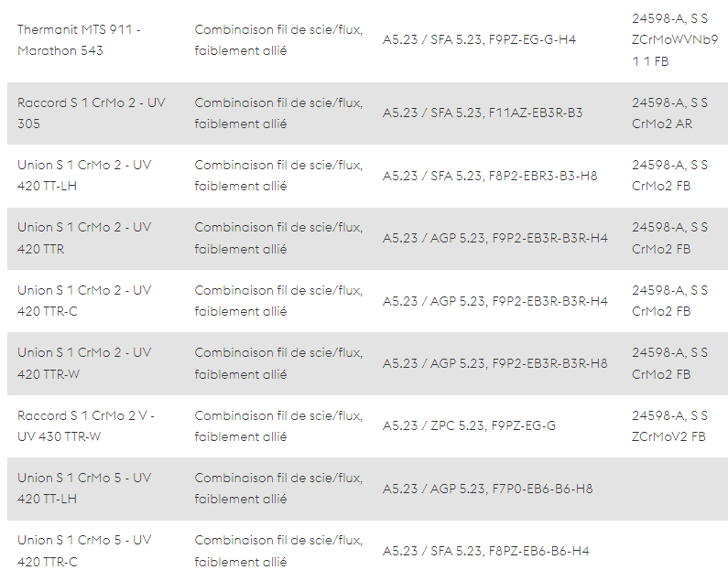The image size is (728, 581).
Task: Click the ZCrMoWVNb9 1 1 FB standard cell
Action: pyautogui.click(x=675, y=40)
